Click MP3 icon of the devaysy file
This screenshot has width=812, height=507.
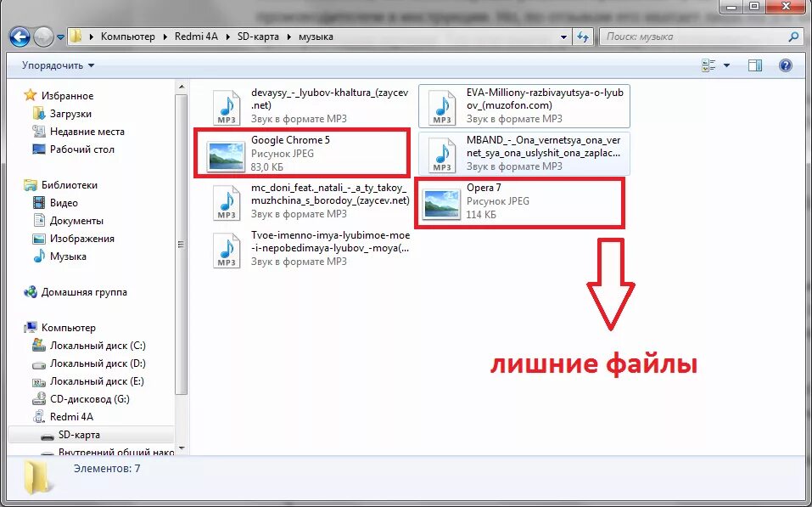227,108
